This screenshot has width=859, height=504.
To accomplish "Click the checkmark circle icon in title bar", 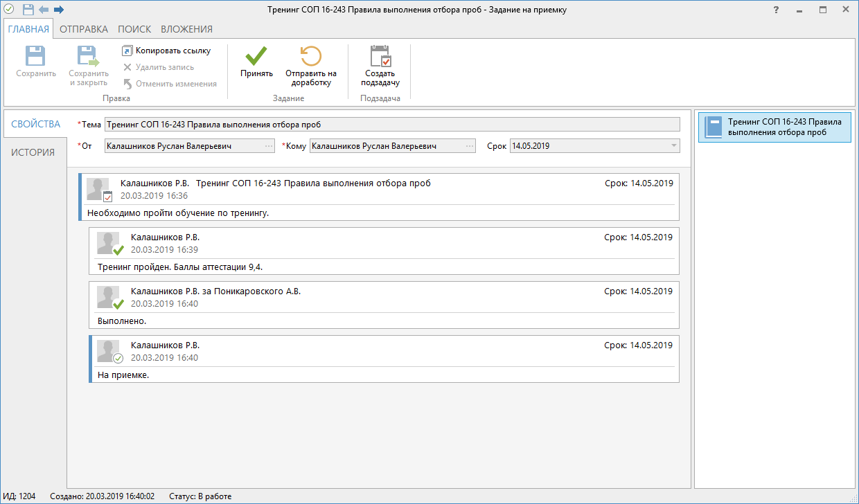I will point(9,10).
